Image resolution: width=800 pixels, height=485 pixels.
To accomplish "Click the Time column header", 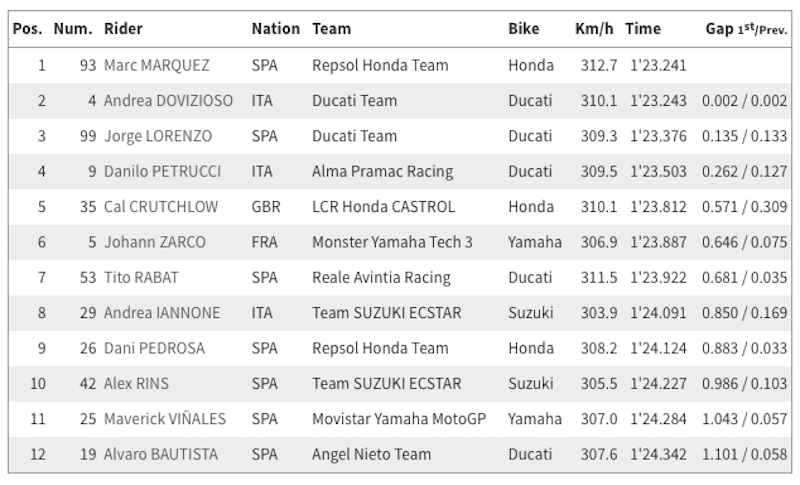I will pyautogui.click(x=643, y=29).
